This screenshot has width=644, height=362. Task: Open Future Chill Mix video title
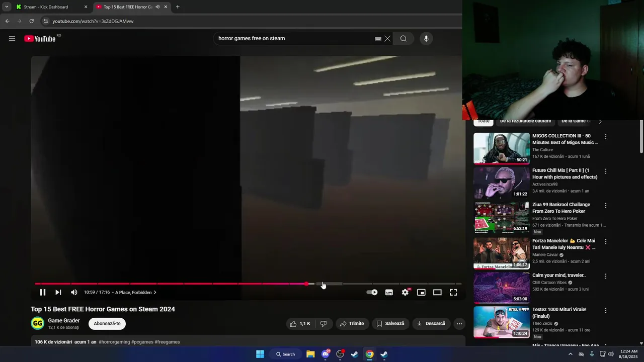pos(565,173)
